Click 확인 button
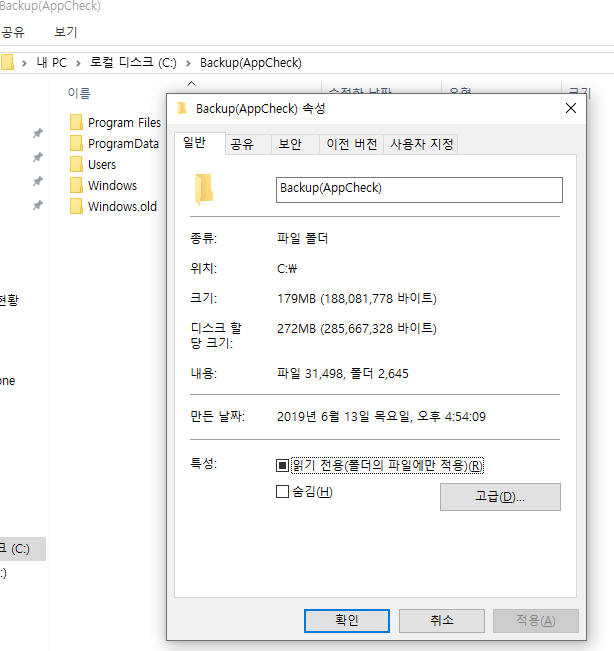This screenshot has height=651, width=614. coord(347,621)
